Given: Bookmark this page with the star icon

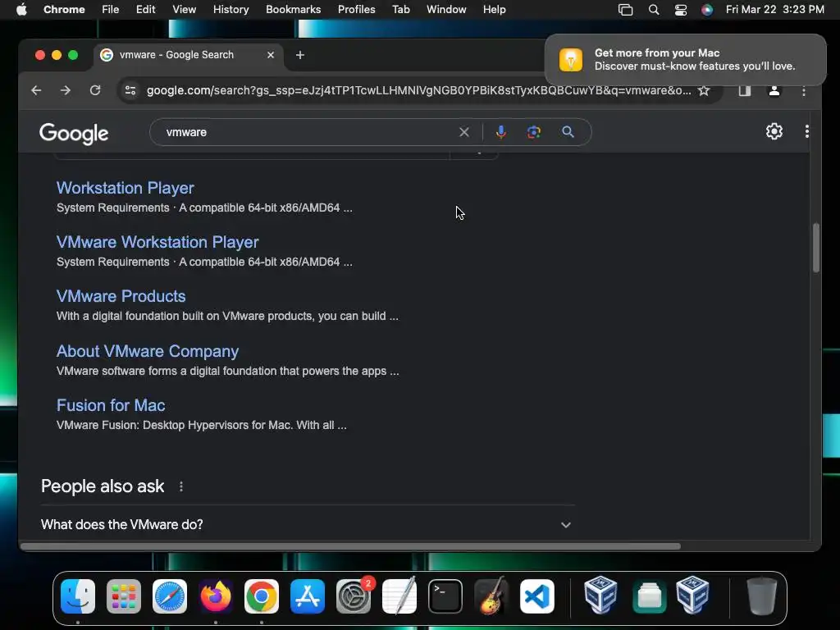Looking at the screenshot, I should coord(704,90).
